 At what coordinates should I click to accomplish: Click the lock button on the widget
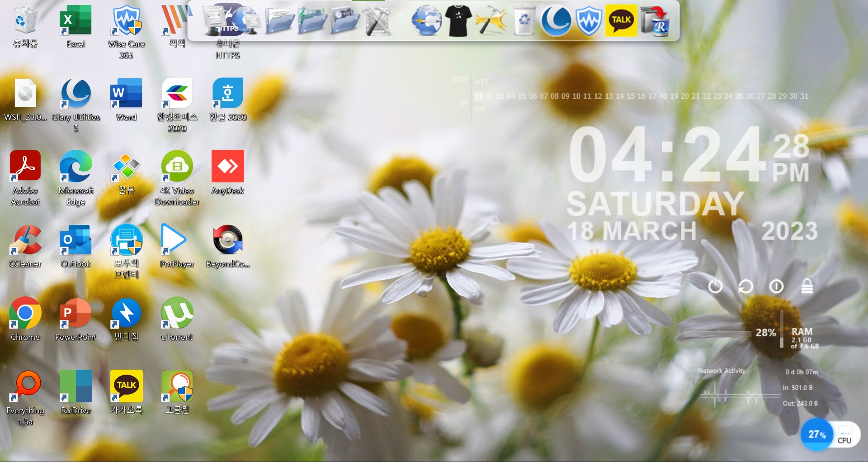[807, 286]
